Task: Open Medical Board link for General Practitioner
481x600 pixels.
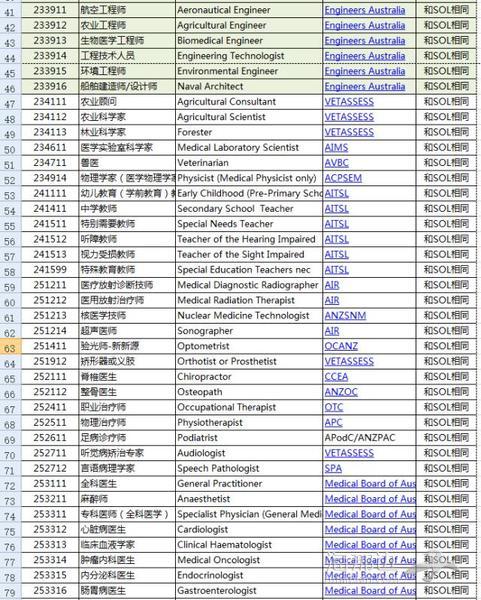Action: [x=370, y=484]
